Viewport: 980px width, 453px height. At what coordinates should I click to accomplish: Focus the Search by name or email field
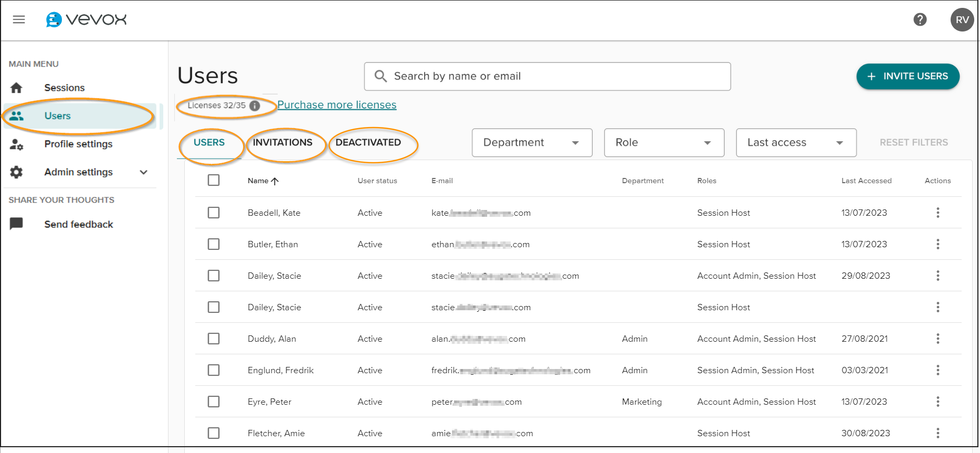[547, 77]
